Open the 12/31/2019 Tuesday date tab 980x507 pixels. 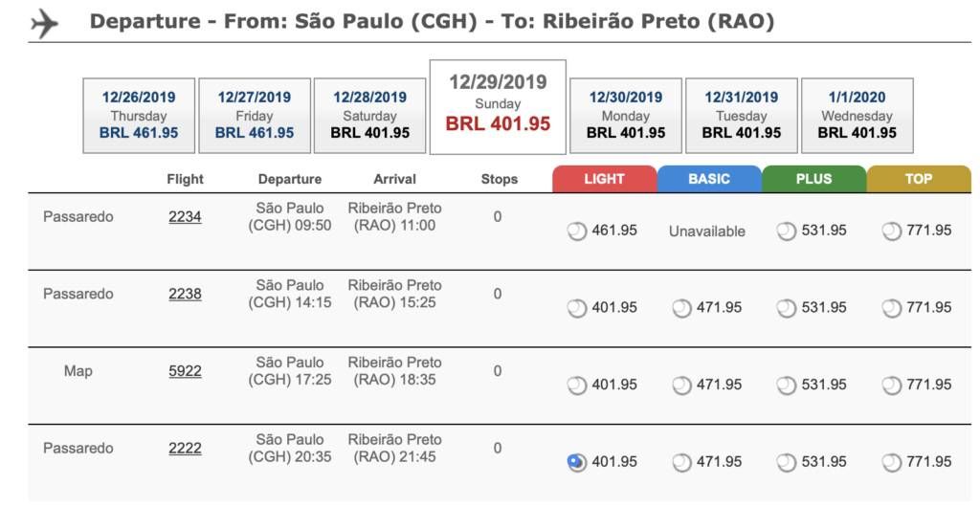pyautogui.click(x=742, y=116)
